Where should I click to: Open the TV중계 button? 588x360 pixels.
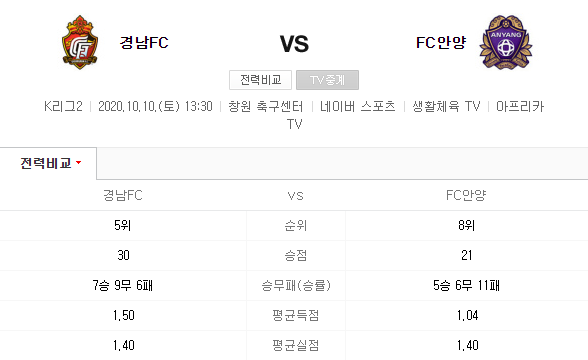pos(327,80)
